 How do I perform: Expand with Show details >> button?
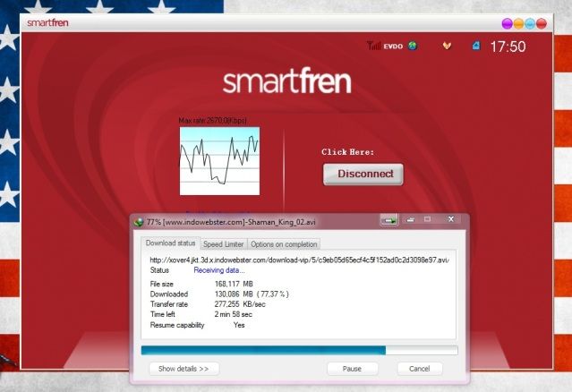click(184, 369)
